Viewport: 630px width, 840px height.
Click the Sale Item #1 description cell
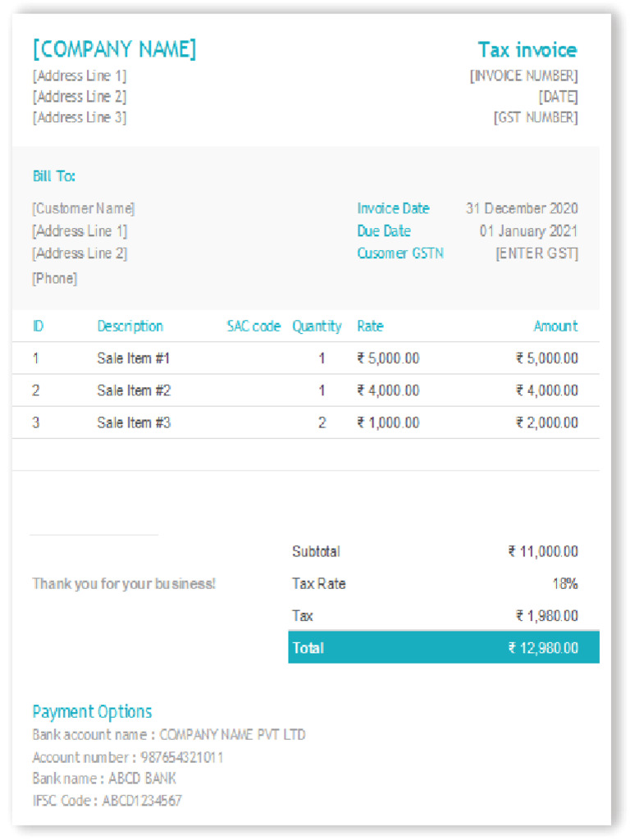(x=134, y=358)
